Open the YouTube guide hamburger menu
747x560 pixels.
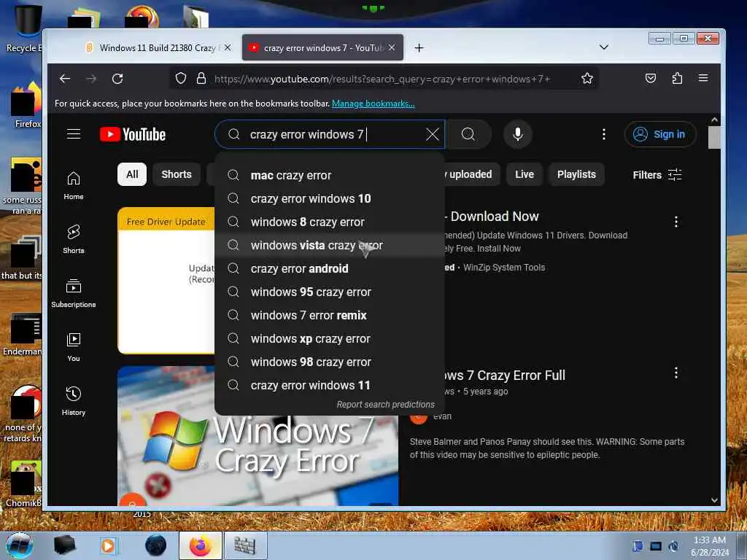coord(74,134)
